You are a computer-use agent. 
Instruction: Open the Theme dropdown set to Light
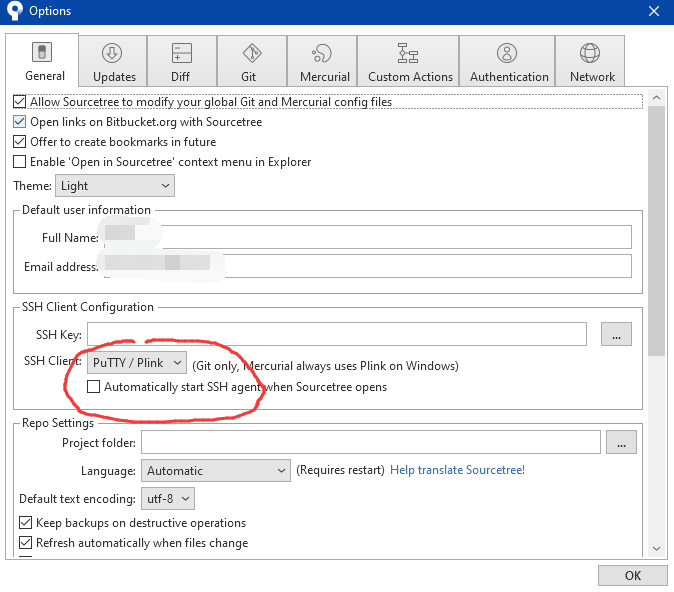[115, 186]
